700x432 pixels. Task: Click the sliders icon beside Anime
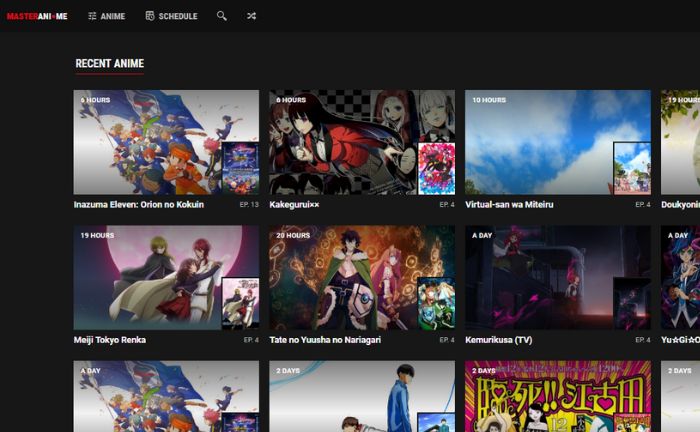[x=92, y=16]
